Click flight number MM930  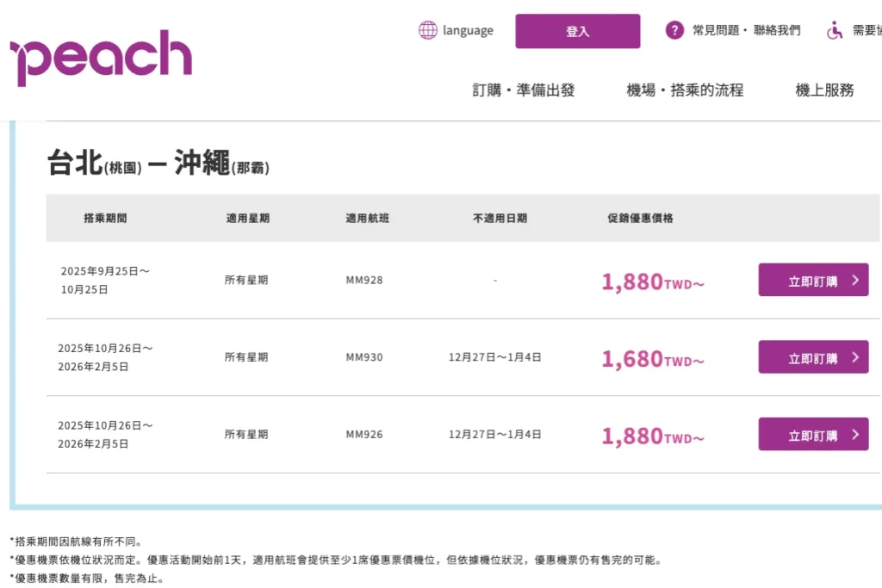tap(364, 357)
